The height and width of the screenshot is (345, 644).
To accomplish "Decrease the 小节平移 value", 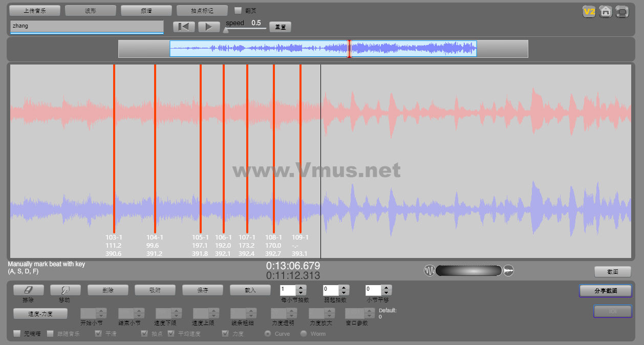I will point(387,293).
